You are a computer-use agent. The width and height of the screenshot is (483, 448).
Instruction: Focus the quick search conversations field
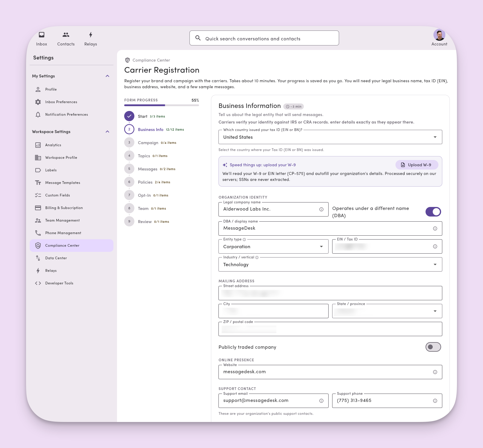click(264, 38)
